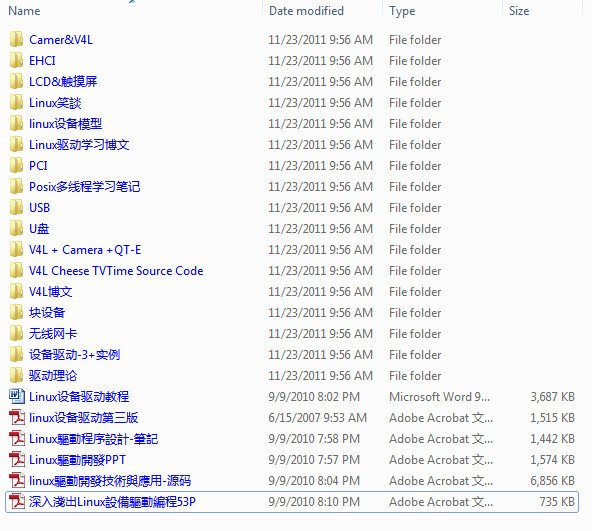Click the 1,442 KB size value

pos(552,438)
